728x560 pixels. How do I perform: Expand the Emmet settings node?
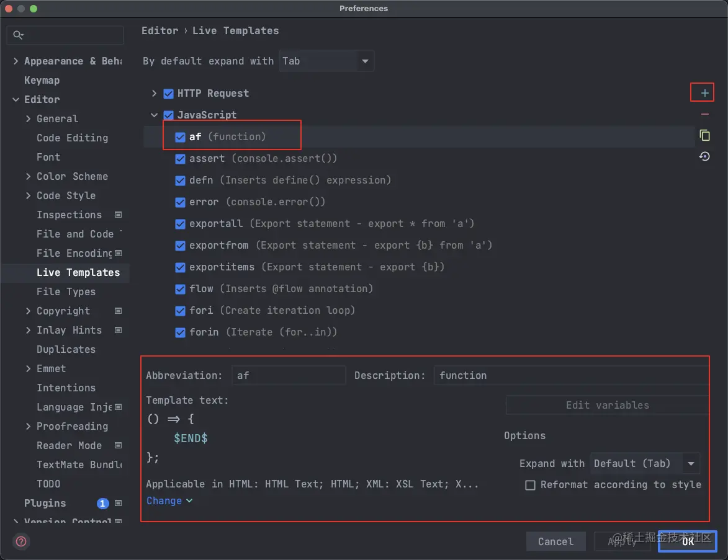(29, 368)
